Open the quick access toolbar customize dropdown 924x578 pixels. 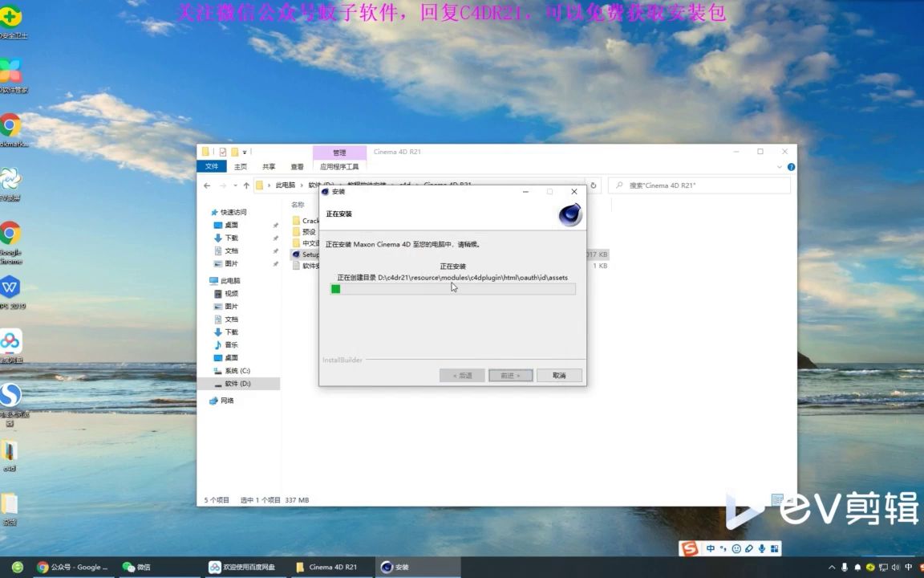245,153
